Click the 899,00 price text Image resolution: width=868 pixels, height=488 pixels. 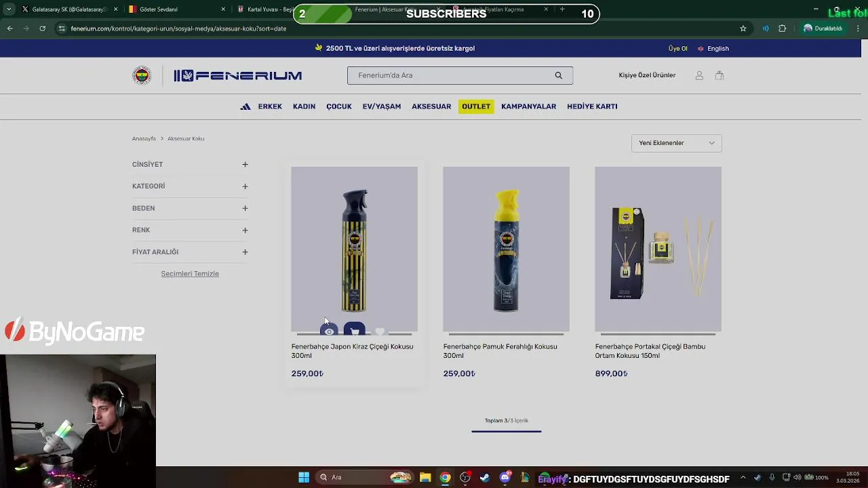coord(611,373)
